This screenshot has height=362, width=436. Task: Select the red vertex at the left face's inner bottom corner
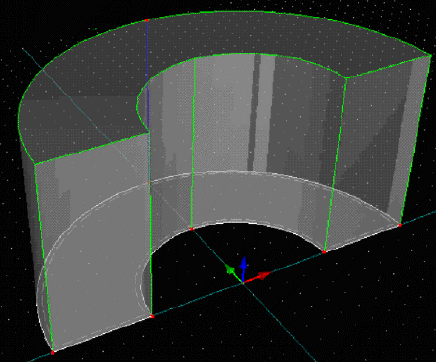(152, 316)
